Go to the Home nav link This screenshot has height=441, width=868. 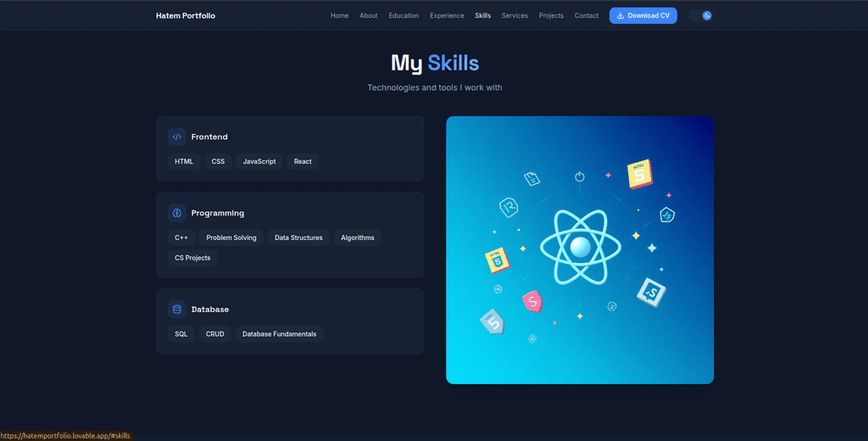(339, 15)
